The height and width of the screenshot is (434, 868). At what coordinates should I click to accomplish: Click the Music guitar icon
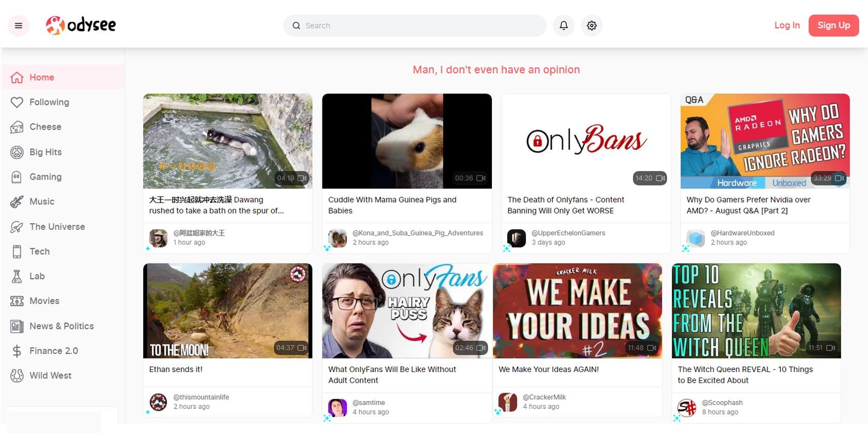[17, 202]
